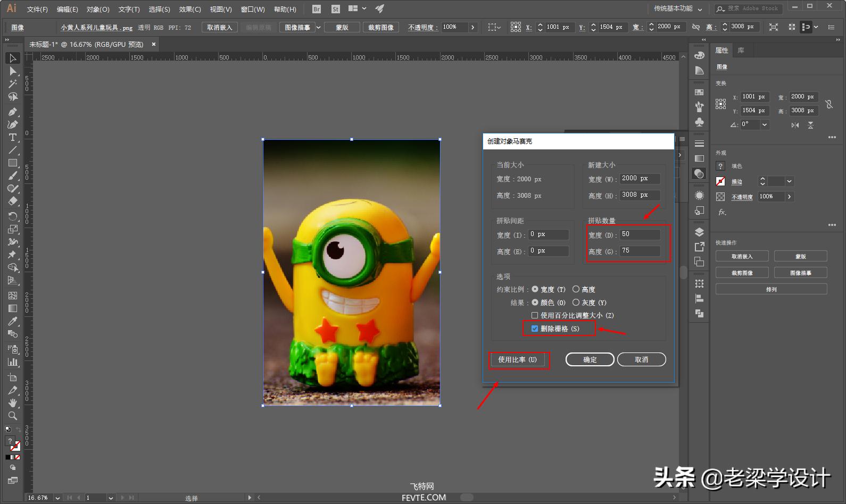The image size is (846, 504).
Task: Click 裁剪图像 in Properties quick actions
Action: pos(742,273)
